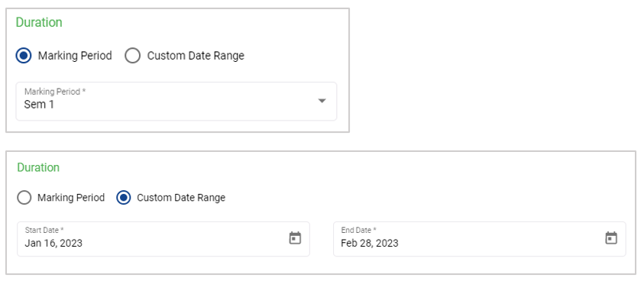Click Marking Period label beside unselected radio

(x=71, y=198)
